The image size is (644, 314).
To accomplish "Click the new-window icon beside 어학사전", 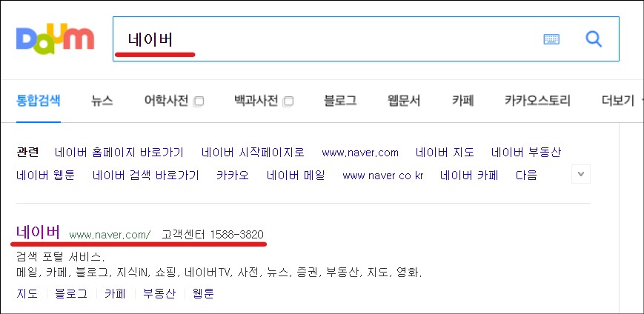I will 199,101.
